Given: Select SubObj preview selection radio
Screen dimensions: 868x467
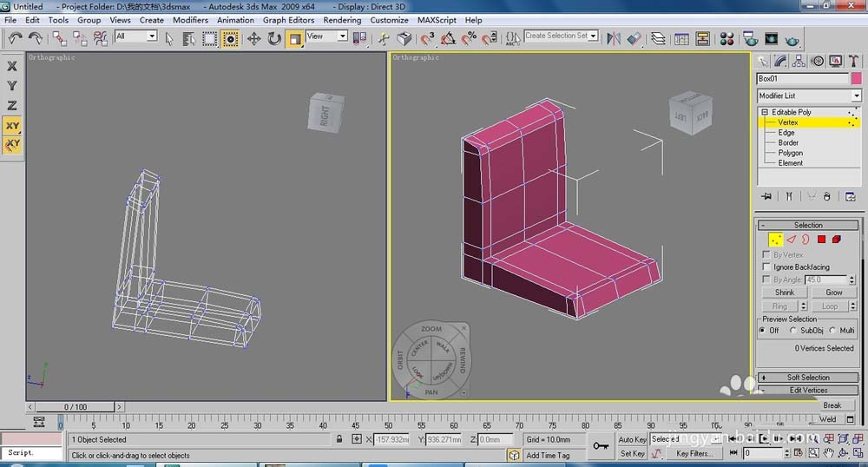Looking at the screenshot, I should point(793,331).
